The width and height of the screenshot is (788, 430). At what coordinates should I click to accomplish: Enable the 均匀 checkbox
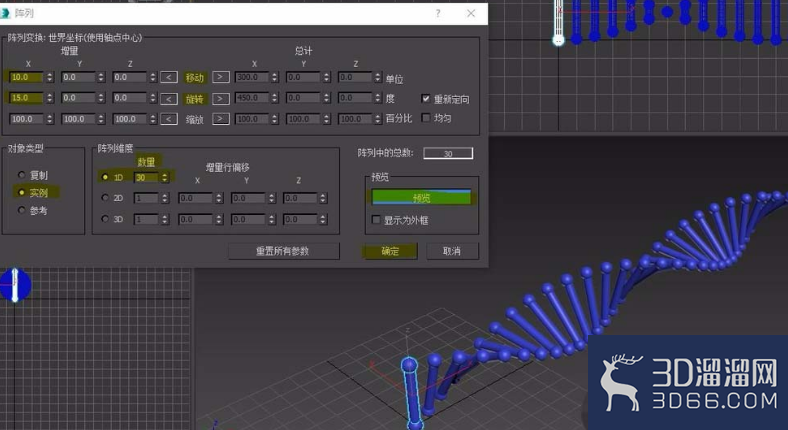(x=426, y=118)
